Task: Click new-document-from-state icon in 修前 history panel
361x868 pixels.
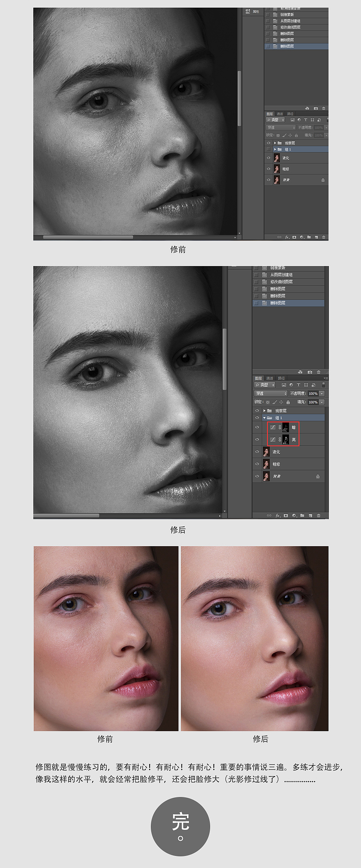Action: (x=307, y=108)
